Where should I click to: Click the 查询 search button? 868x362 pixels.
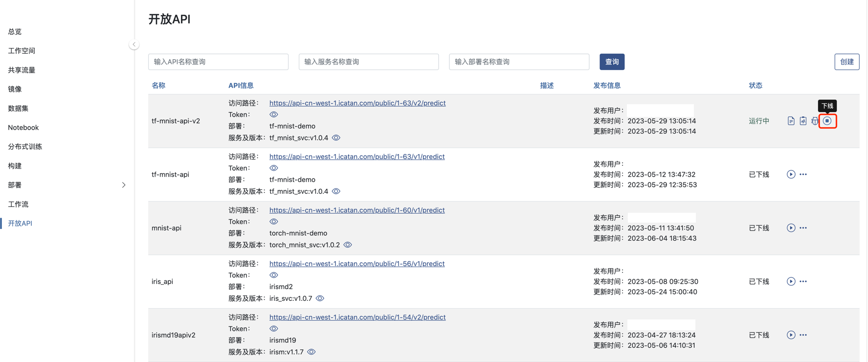tap(612, 62)
